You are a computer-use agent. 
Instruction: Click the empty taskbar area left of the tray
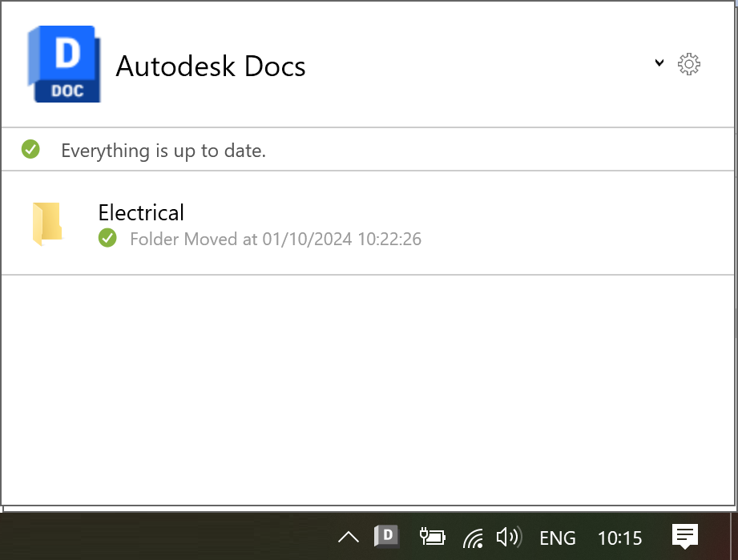[160, 537]
